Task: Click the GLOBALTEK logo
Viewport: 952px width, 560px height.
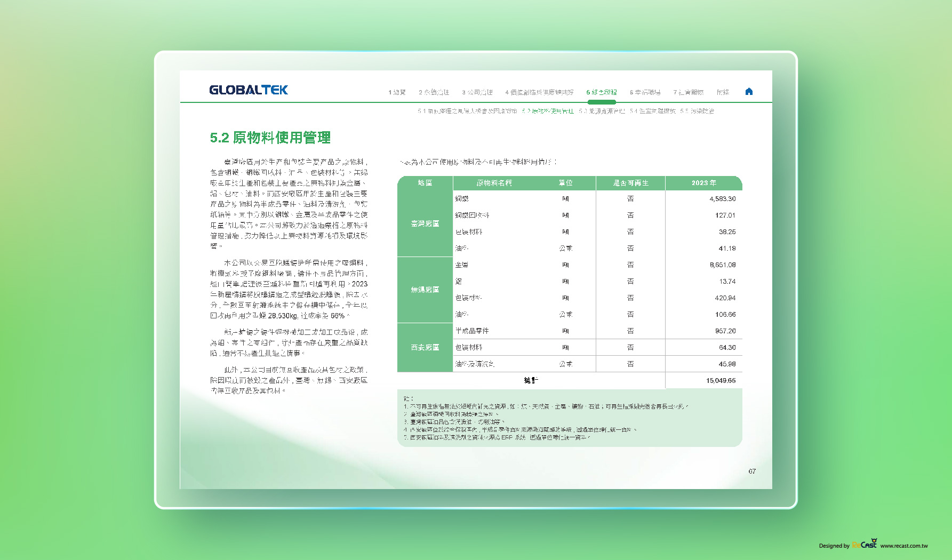Action: pos(249,90)
